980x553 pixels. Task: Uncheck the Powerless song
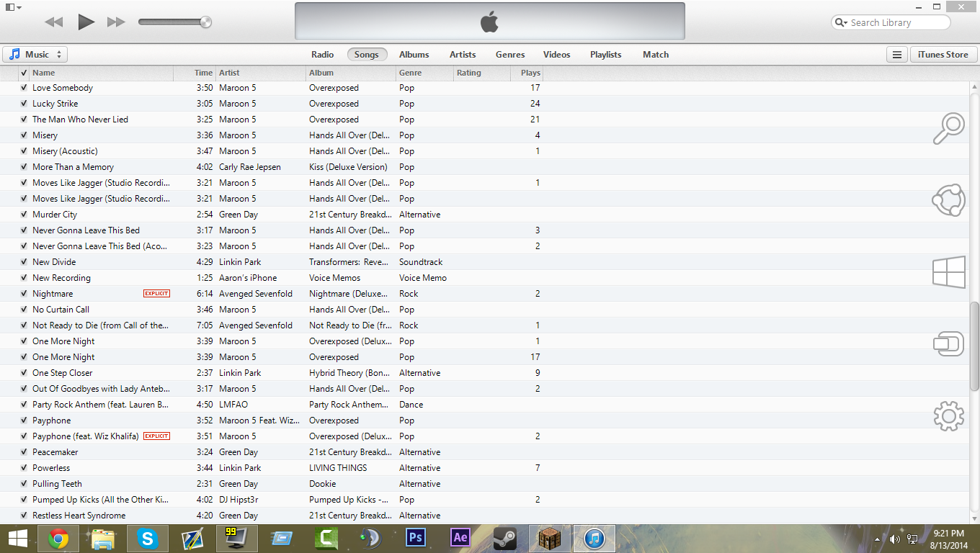24,468
